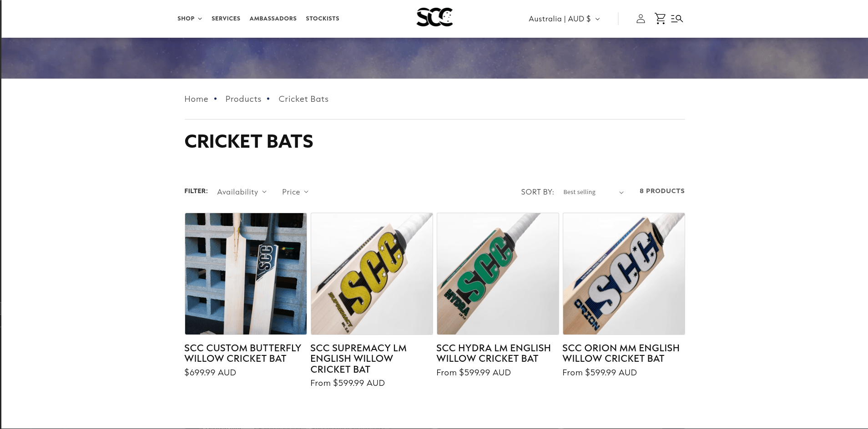
Task: Click the Products breadcrumb link
Action: (243, 99)
